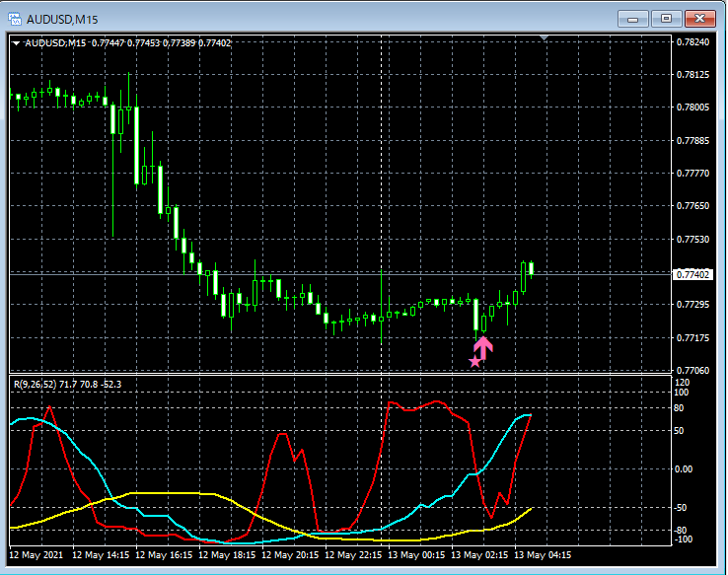Click the 12 May 14:15 time label

101,555
